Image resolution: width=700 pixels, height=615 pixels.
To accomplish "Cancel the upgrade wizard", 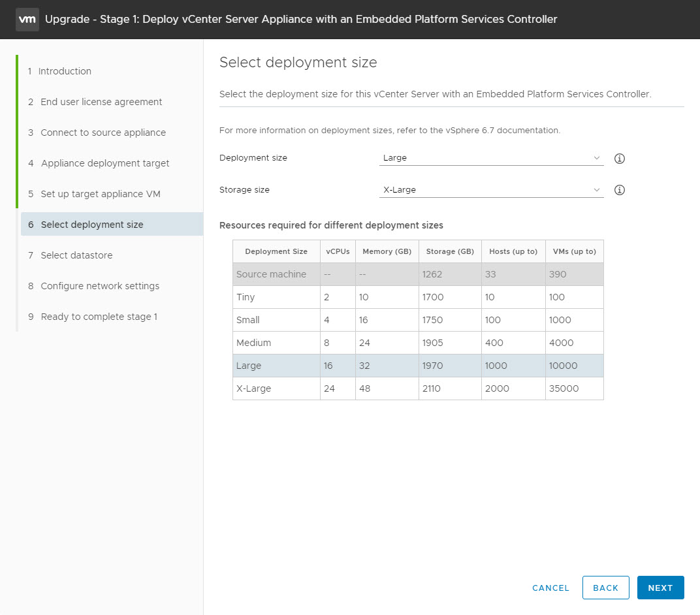I will coord(550,588).
